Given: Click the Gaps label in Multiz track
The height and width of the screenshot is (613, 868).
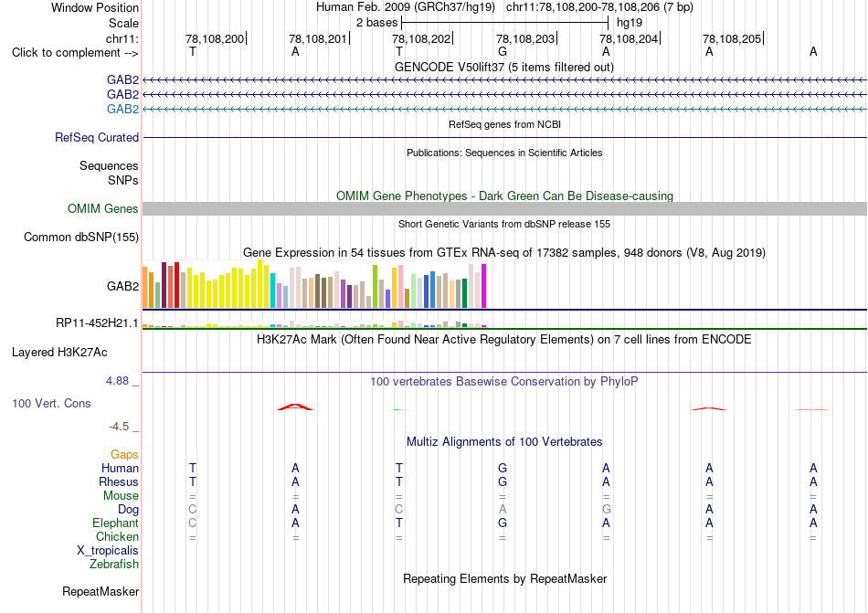Looking at the screenshot, I should (124, 454).
